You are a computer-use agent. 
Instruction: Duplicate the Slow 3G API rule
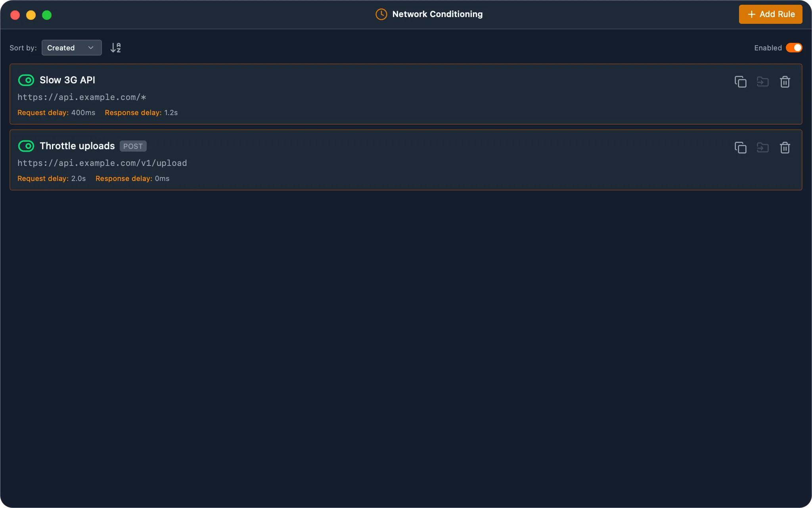[740, 82]
